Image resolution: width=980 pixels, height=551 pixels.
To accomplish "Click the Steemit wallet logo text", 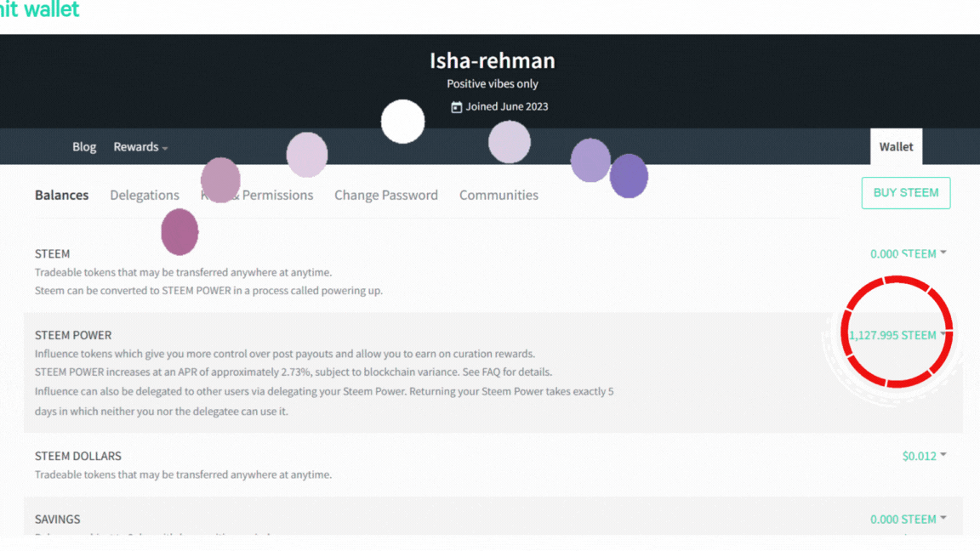I will [39, 9].
